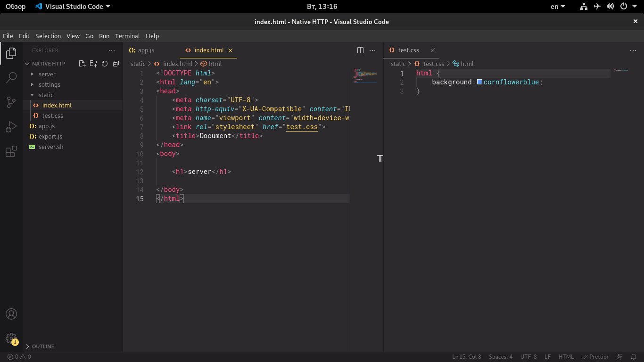
Task: Click the index.html editor minimap
Action: pyautogui.click(x=365, y=75)
